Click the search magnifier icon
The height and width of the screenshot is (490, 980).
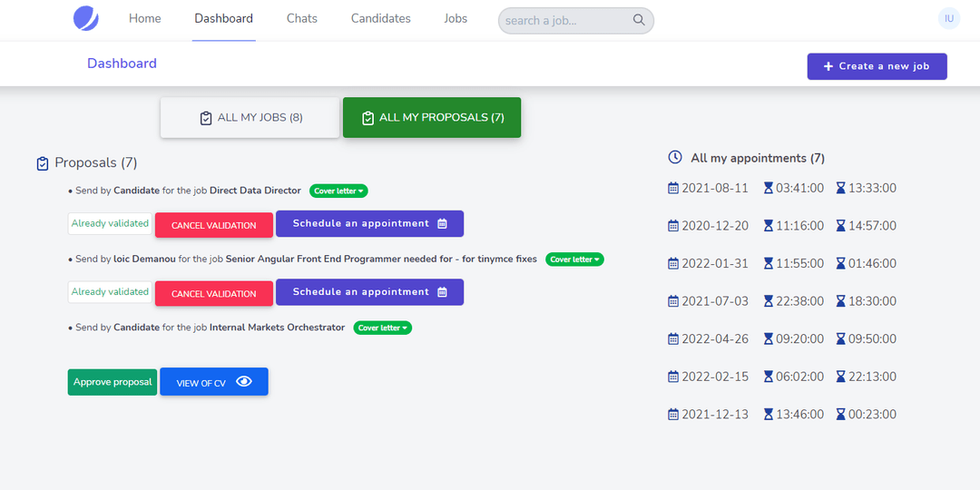pyautogui.click(x=639, y=20)
